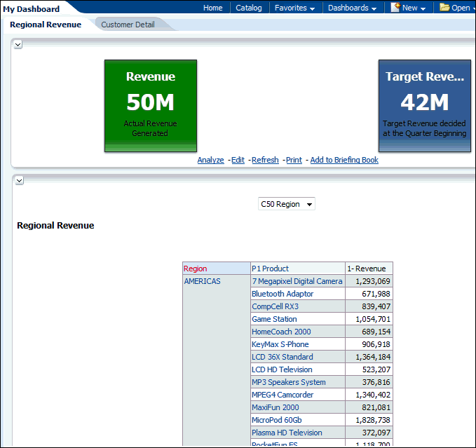This screenshot has width=476, height=448.
Task: Open the Game Station product link
Action: pos(274,319)
